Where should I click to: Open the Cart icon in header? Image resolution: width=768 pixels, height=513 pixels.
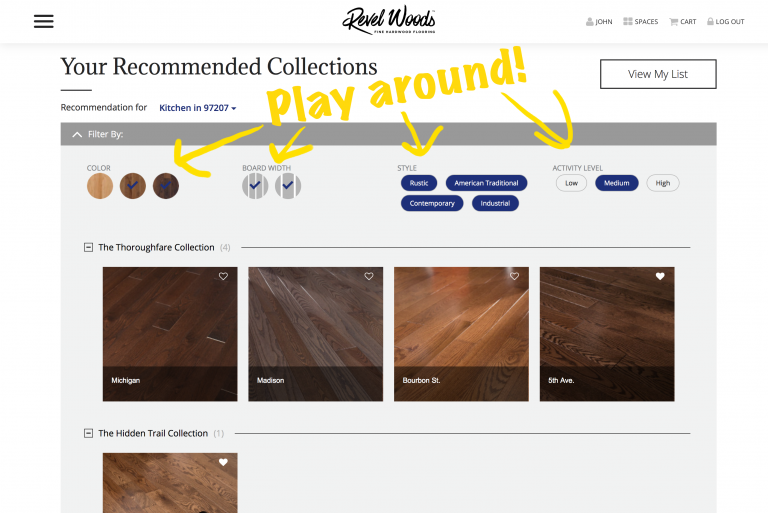(674, 22)
